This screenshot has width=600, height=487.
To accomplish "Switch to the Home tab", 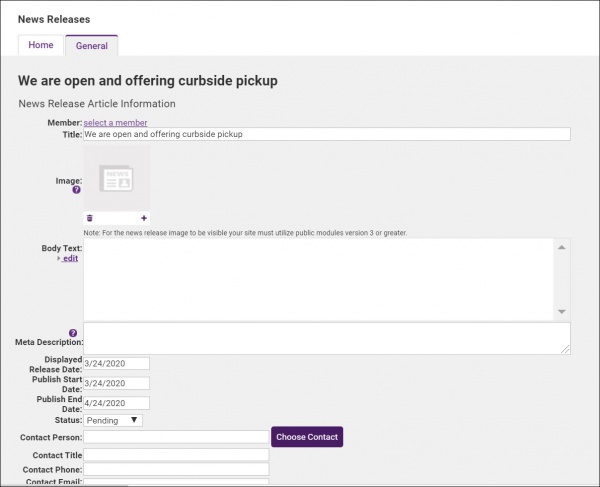I will (x=41, y=45).
